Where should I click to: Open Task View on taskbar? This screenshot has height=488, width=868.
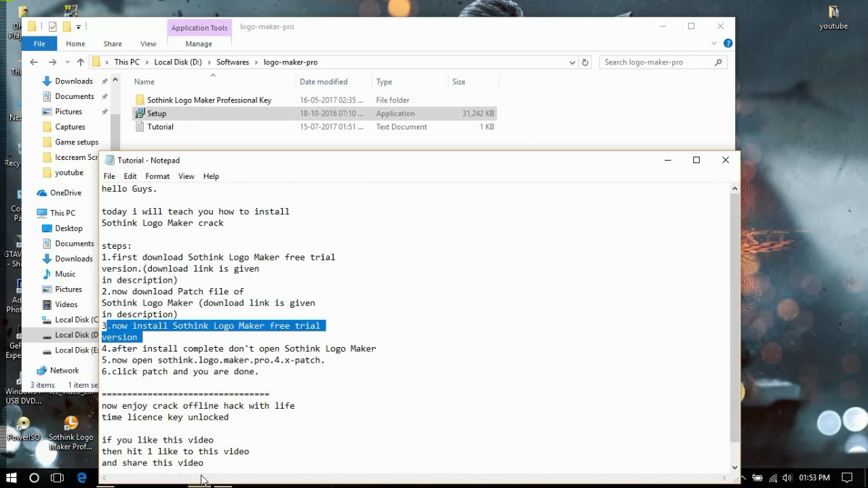(x=58, y=478)
